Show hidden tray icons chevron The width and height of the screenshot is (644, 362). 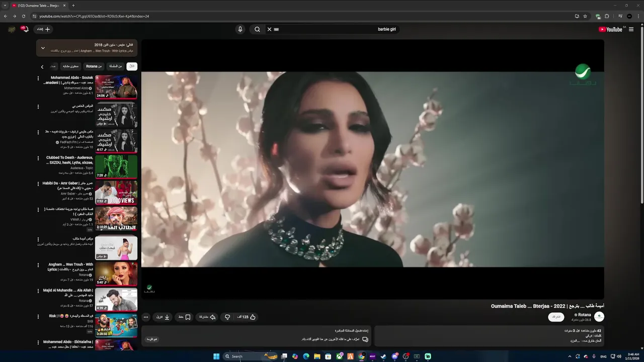[x=570, y=356]
